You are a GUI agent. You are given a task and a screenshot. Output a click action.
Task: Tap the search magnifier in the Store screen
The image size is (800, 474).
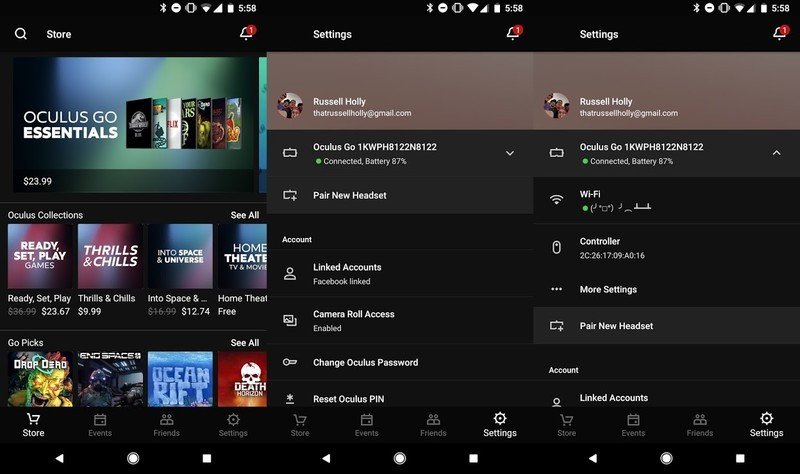(x=21, y=34)
